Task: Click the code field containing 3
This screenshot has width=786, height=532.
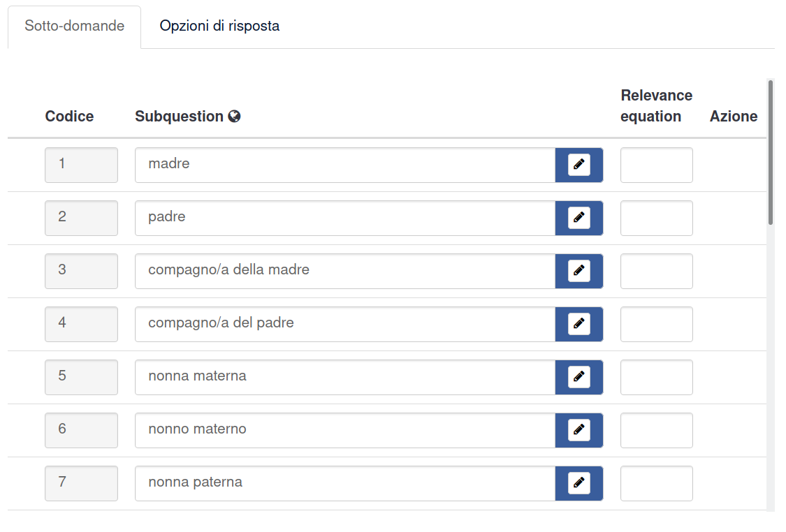Action: (x=81, y=271)
